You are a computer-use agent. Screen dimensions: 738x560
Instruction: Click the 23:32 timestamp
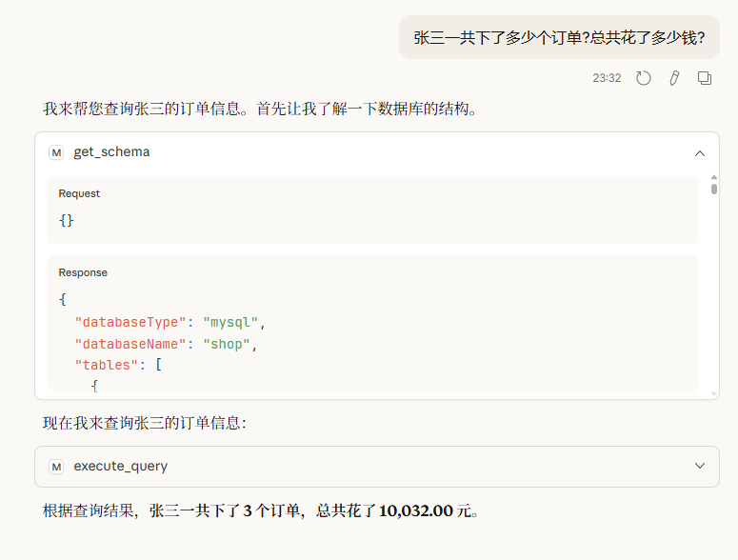(x=607, y=78)
